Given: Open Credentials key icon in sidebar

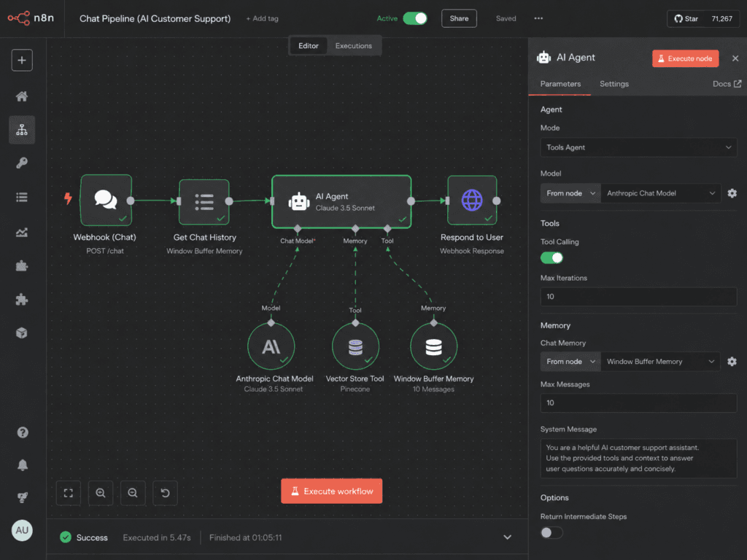Looking at the screenshot, I should pos(22,163).
